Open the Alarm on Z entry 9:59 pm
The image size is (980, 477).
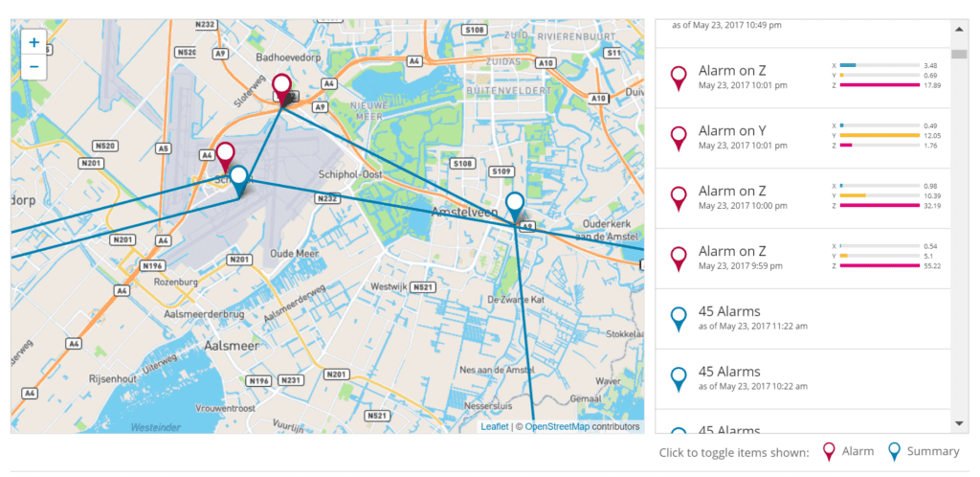(803, 259)
